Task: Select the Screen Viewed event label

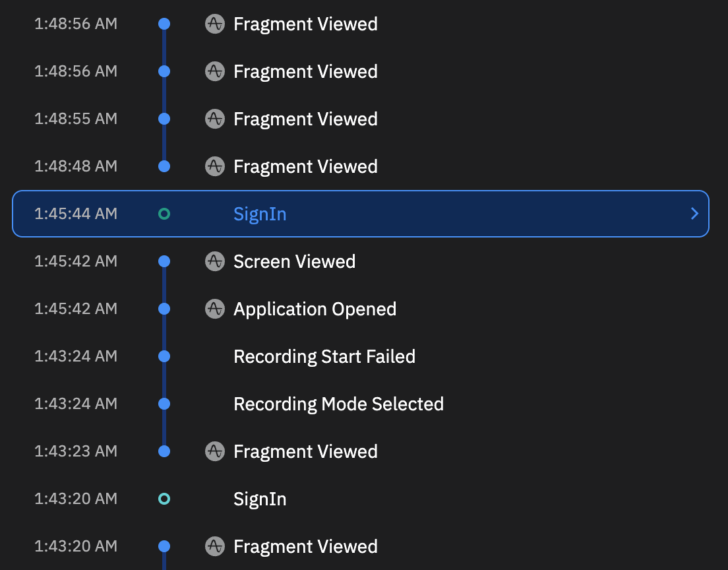Action: click(294, 261)
